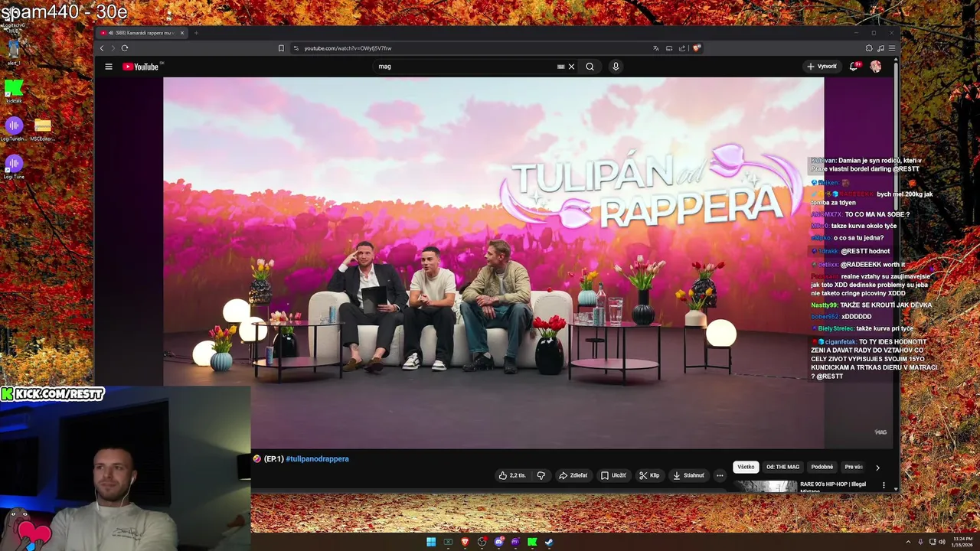This screenshot has height=551, width=980.
Task: Click the video player area
Action: (494, 262)
